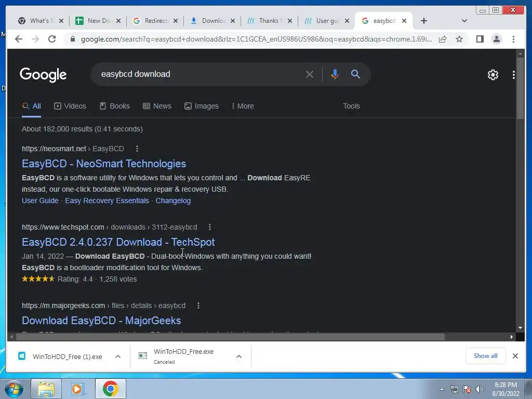Close the download shelf bar

pyautogui.click(x=515, y=356)
